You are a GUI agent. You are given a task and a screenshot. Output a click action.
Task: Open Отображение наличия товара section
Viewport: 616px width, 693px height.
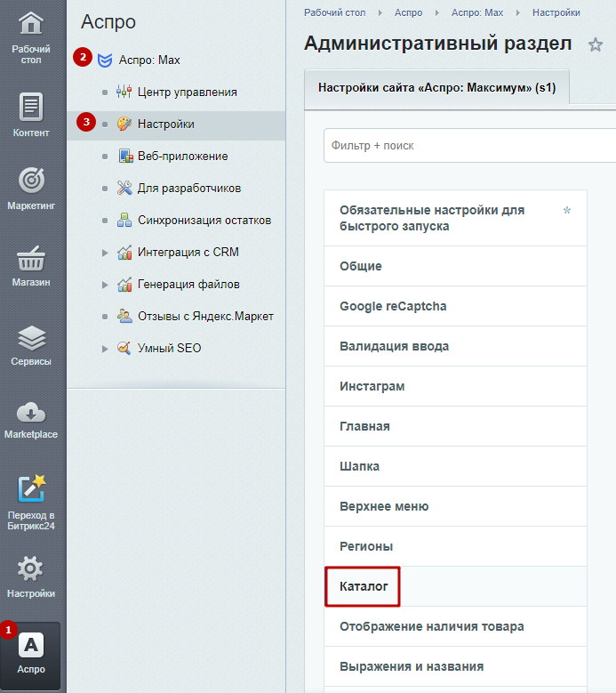click(455, 626)
